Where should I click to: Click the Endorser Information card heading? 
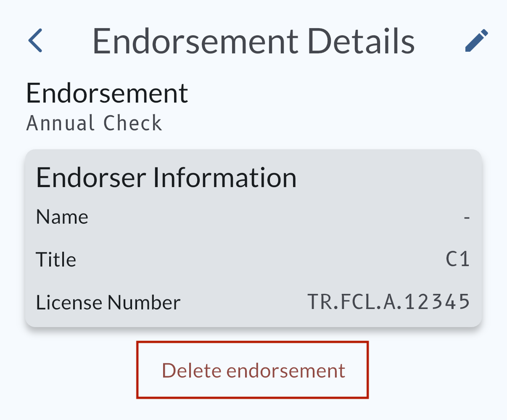[166, 177]
